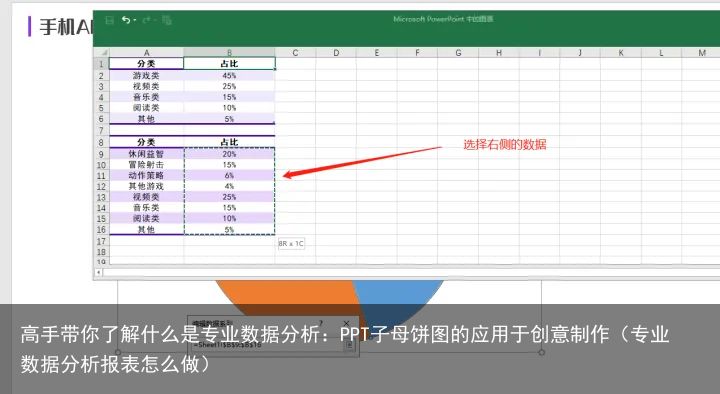Screen dimensions: 720x394
Task: Select row 17 header
Action: pyautogui.click(x=101, y=241)
